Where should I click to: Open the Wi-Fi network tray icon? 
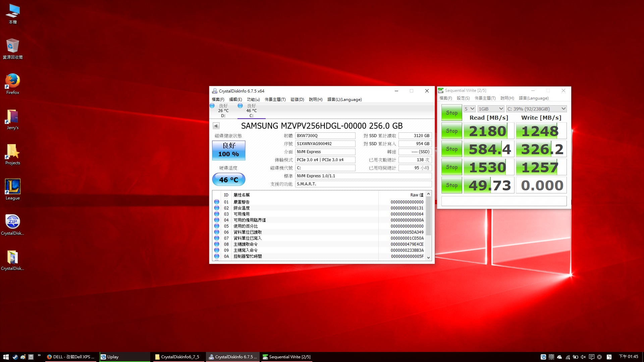tap(568, 357)
